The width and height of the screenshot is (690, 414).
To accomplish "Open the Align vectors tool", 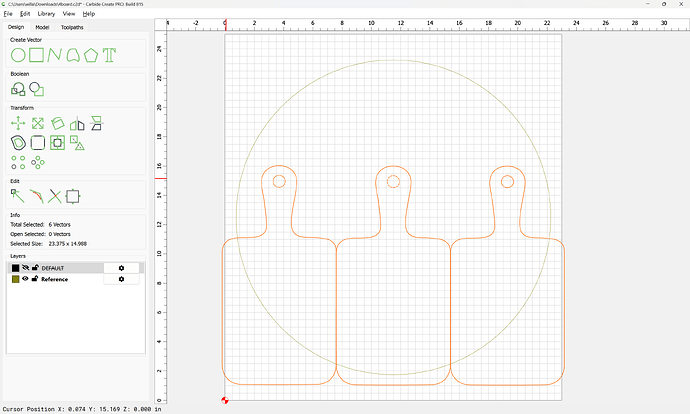I will (58, 143).
